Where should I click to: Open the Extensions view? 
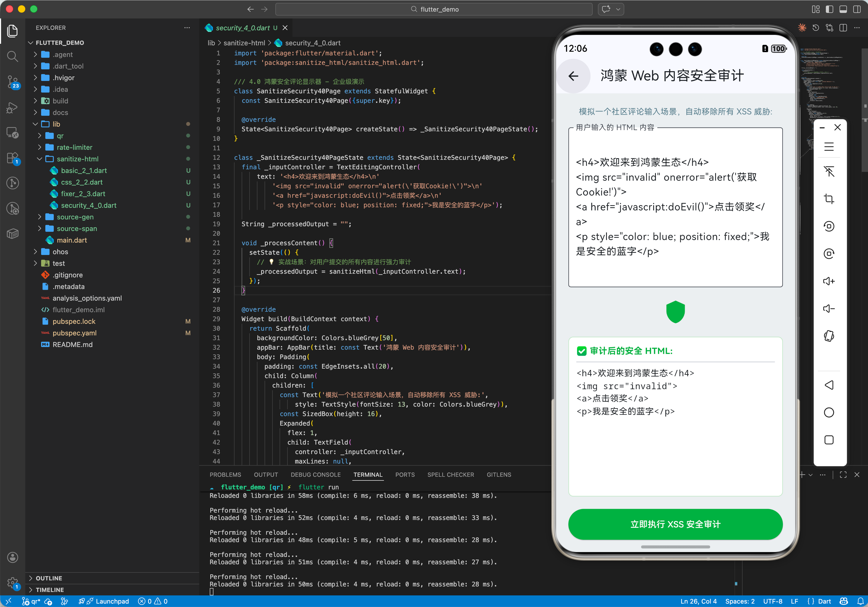point(12,158)
